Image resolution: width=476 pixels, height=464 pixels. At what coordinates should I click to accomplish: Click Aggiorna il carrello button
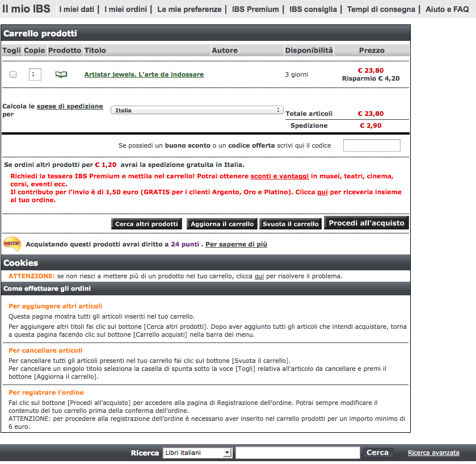[222, 224]
